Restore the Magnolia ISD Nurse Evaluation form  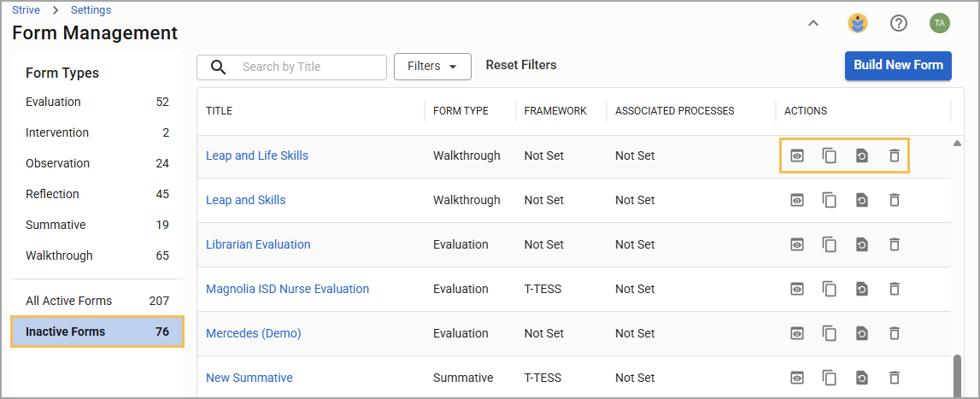pyautogui.click(x=862, y=289)
